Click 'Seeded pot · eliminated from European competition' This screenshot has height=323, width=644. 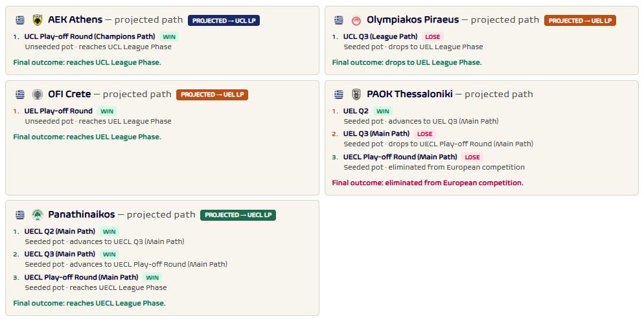coord(434,167)
